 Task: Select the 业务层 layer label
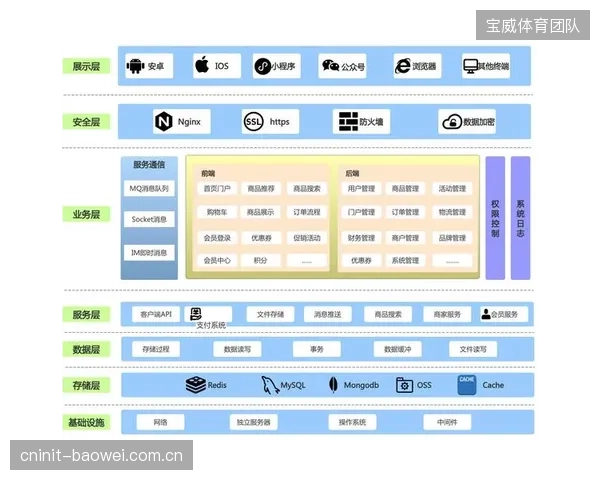coord(86,214)
